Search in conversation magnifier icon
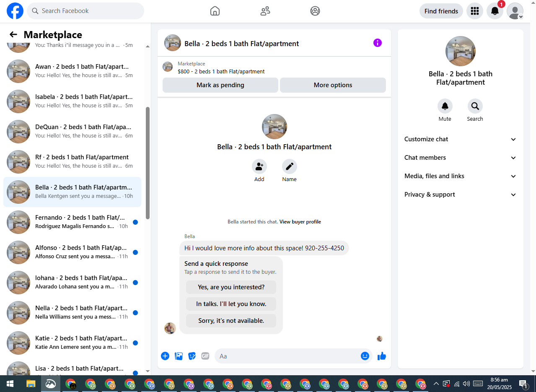 tap(475, 106)
